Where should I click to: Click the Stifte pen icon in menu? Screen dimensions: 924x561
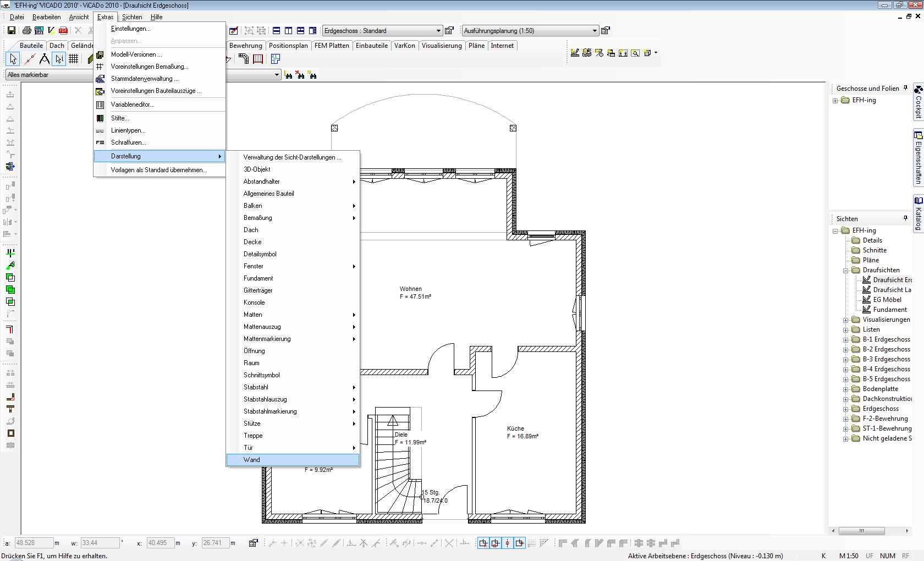point(100,118)
